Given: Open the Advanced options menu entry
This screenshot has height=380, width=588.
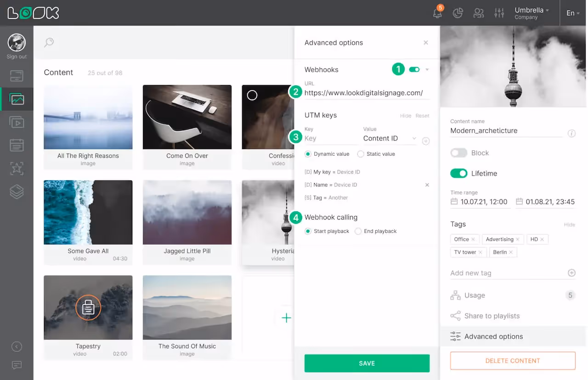Looking at the screenshot, I should click(493, 336).
